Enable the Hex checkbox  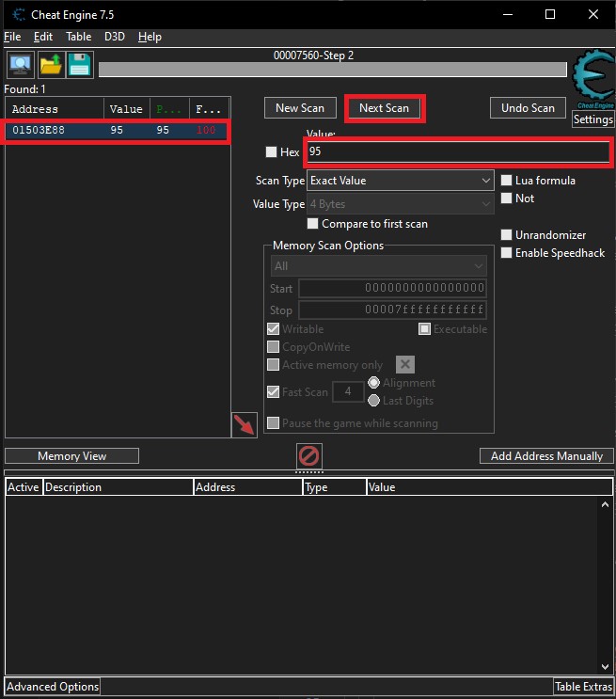[272, 152]
